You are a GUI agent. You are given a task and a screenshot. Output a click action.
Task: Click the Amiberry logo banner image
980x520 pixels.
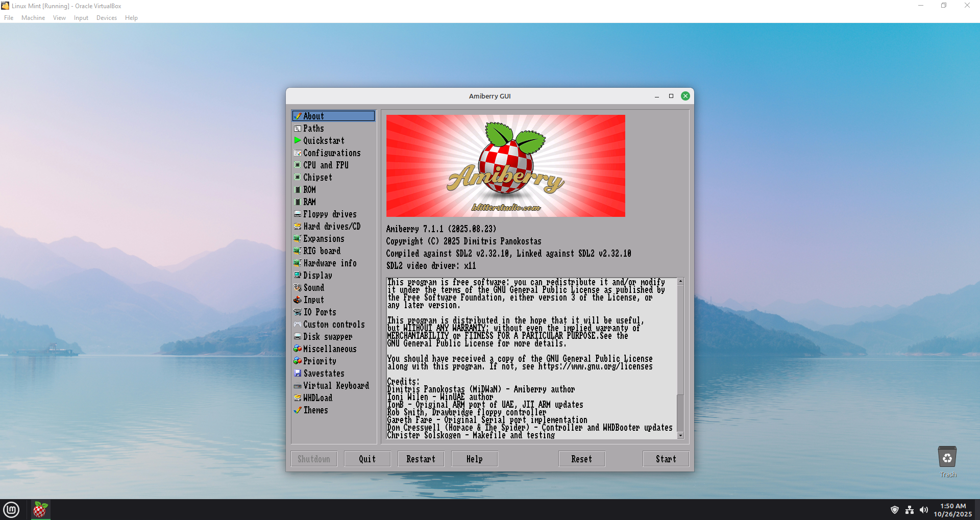pyautogui.click(x=506, y=166)
